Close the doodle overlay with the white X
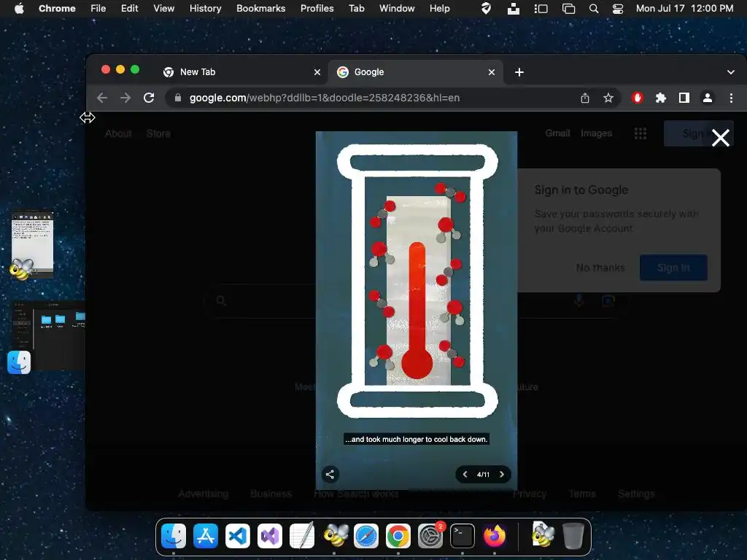 720,138
